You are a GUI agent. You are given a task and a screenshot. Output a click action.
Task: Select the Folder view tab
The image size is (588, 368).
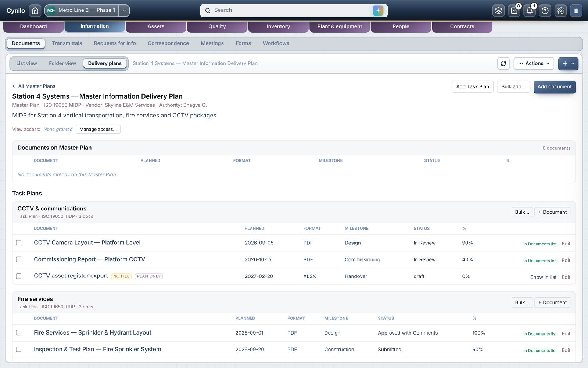point(62,63)
